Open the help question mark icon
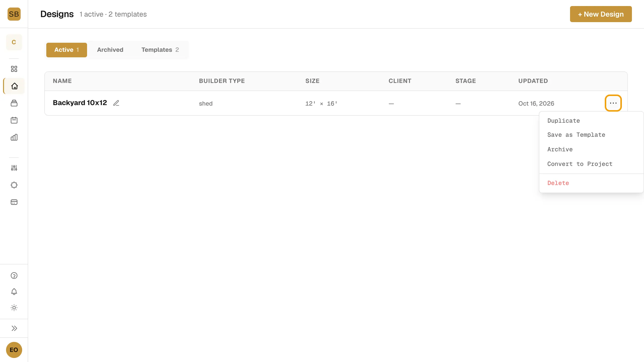The width and height of the screenshot is (644, 362). click(x=14, y=276)
